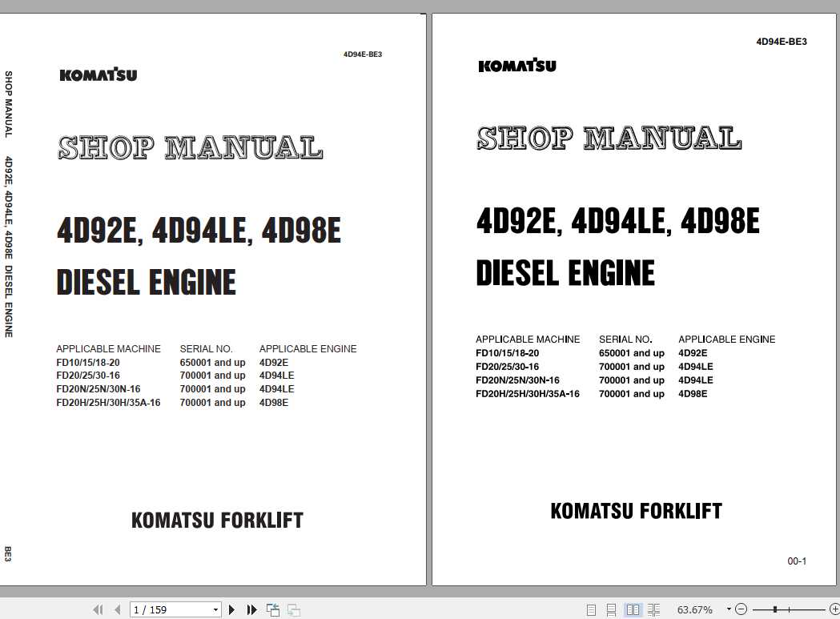Click the previous view icon
The height and width of the screenshot is (619, 840).
point(273,609)
